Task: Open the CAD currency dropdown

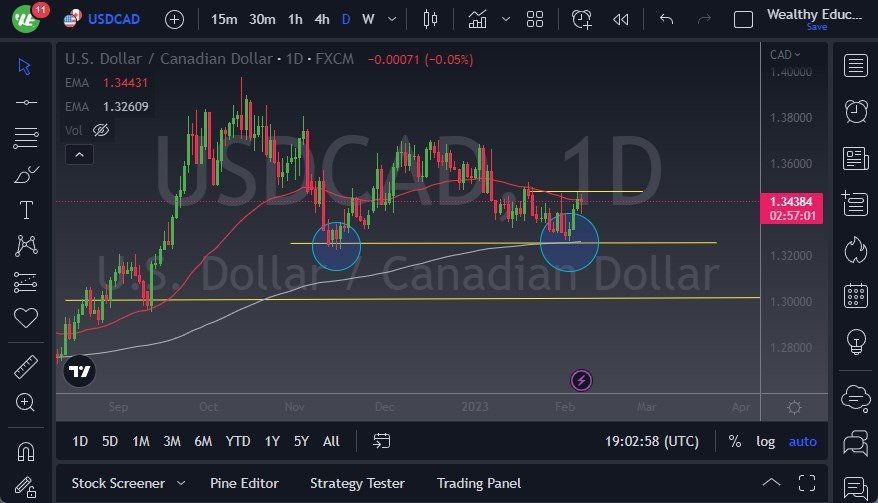Action: 785,55
